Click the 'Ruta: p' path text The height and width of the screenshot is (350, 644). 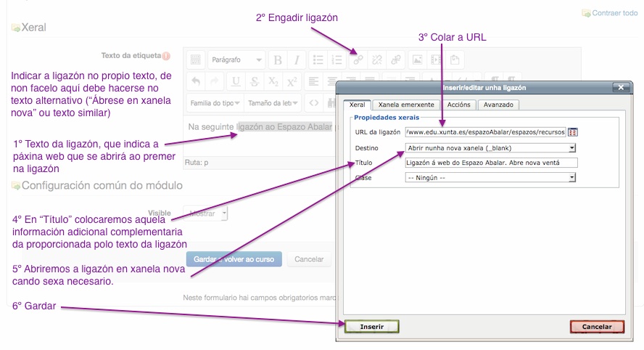197,163
